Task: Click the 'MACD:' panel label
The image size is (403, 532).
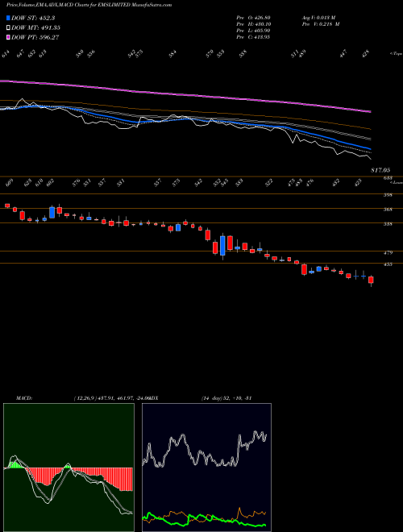Action: (x=23, y=397)
